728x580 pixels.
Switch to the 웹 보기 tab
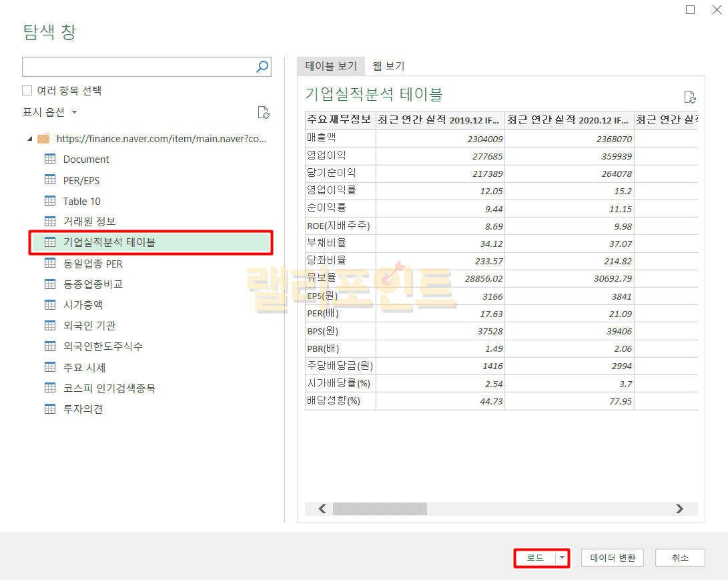(x=388, y=66)
